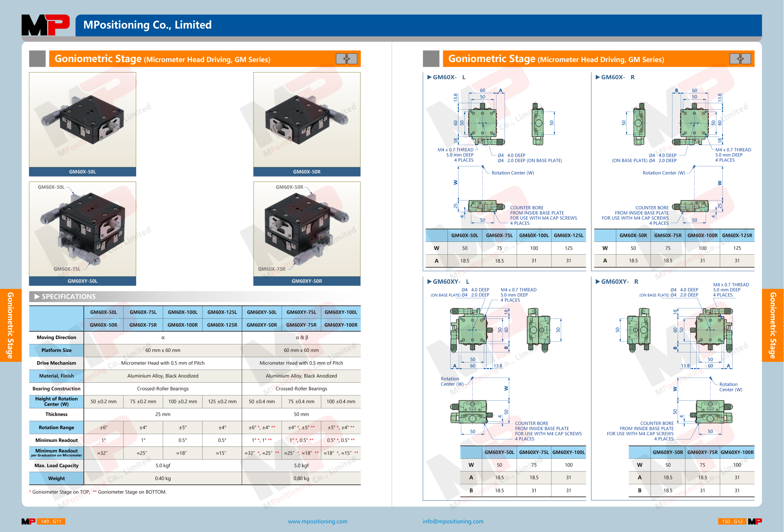Image resolution: width=784 pixels, height=532 pixels.
Task: Click the page number 150 . G12
Action: click(x=732, y=521)
